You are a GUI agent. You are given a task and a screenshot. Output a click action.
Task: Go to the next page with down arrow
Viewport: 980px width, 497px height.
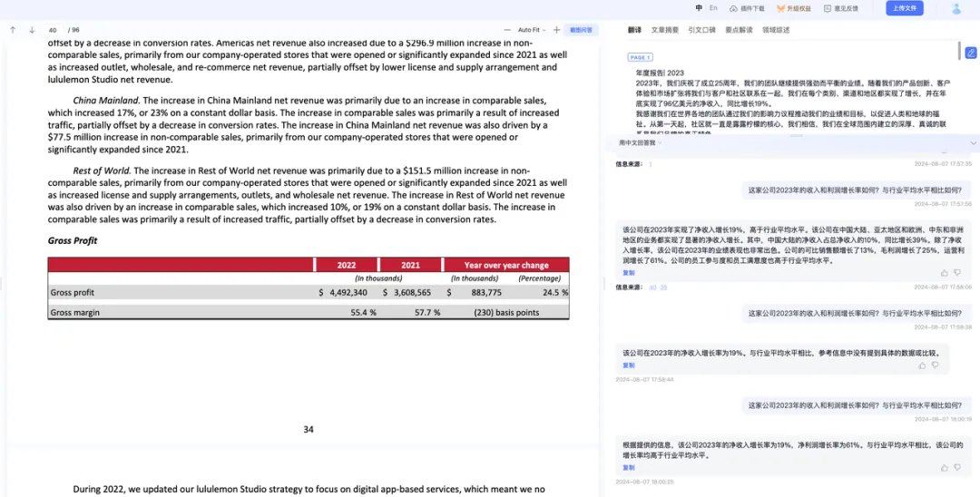(x=32, y=30)
